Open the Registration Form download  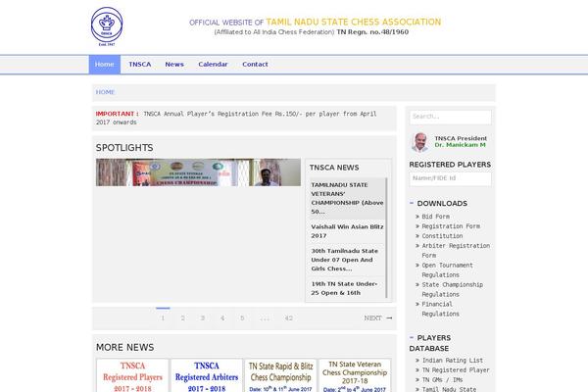[x=451, y=226]
